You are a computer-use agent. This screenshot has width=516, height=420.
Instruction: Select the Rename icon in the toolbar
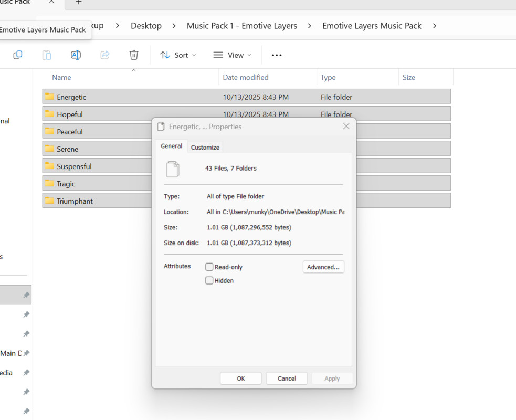pos(75,55)
